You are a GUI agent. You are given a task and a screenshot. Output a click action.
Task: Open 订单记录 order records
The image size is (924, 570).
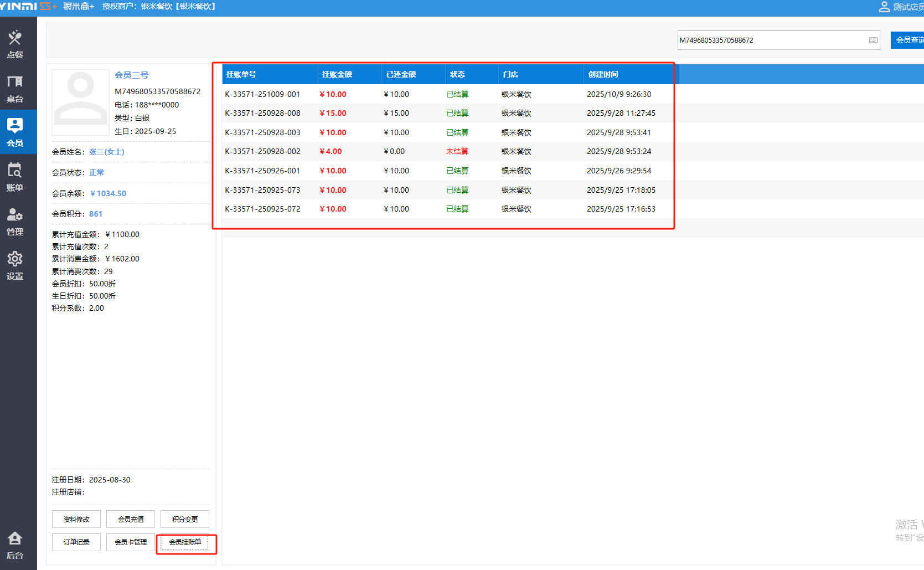click(76, 542)
